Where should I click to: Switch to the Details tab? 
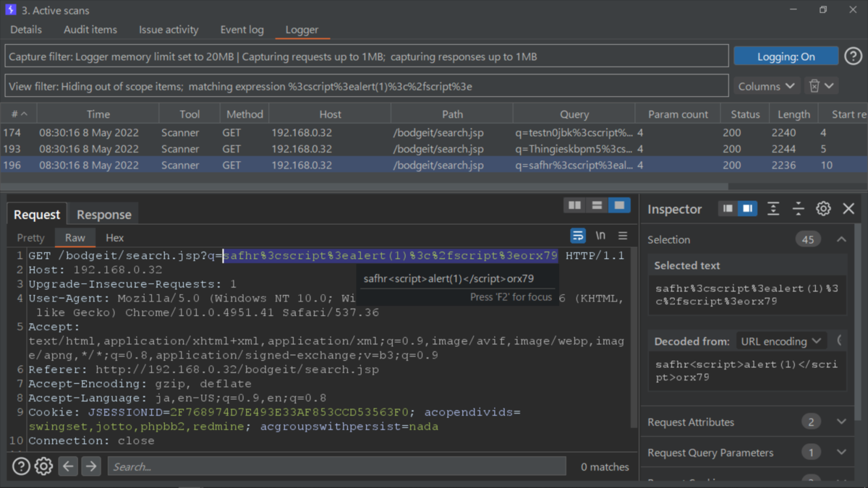pos(26,30)
